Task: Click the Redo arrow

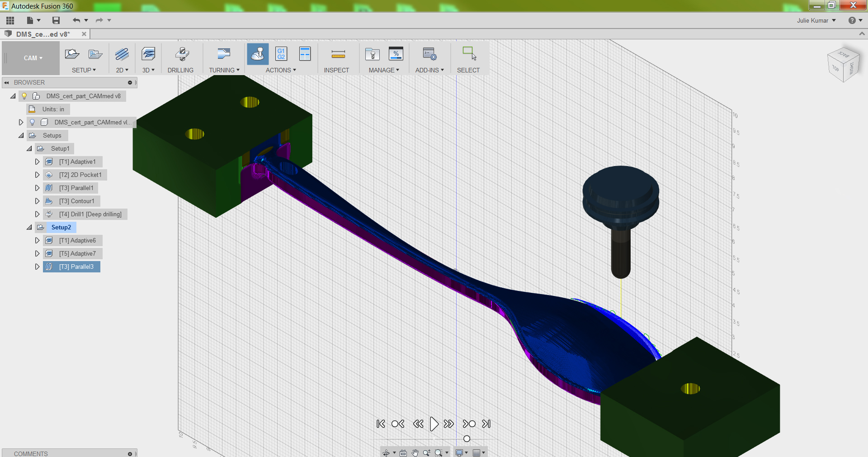Action: (x=99, y=20)
